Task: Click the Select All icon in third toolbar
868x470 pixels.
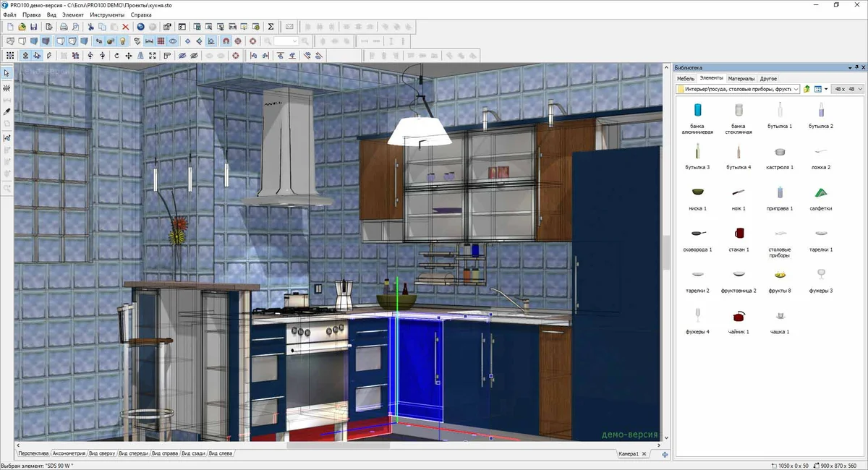Action: (x=10, y=55)
